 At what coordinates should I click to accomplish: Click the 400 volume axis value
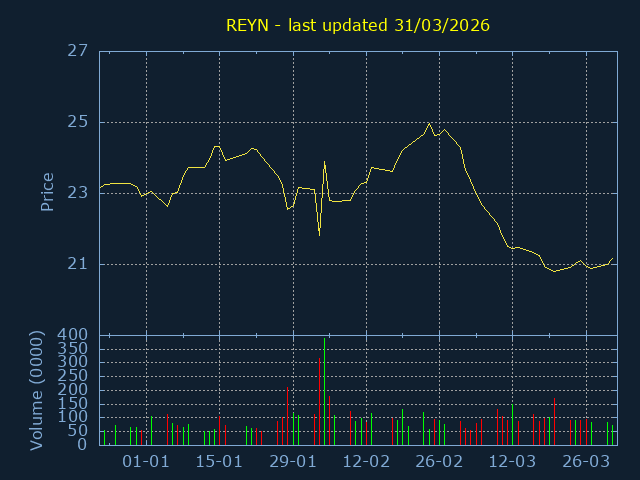tap(75, 335)
